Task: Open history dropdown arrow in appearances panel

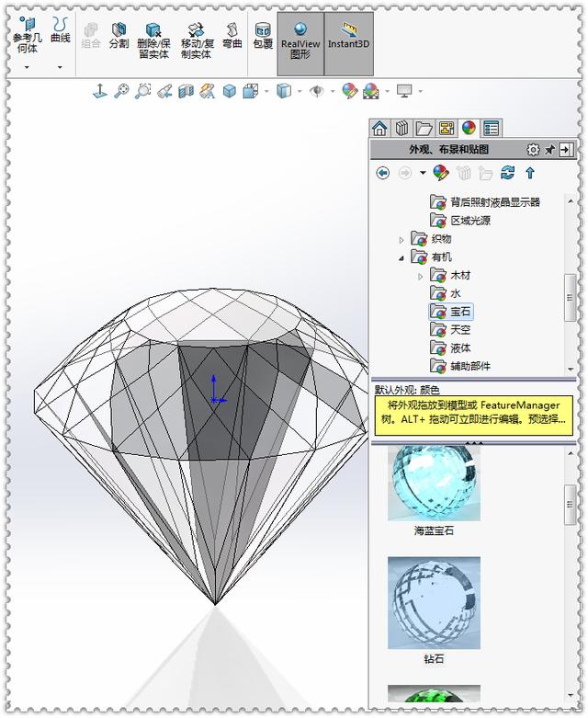Action: coord(423,173)
